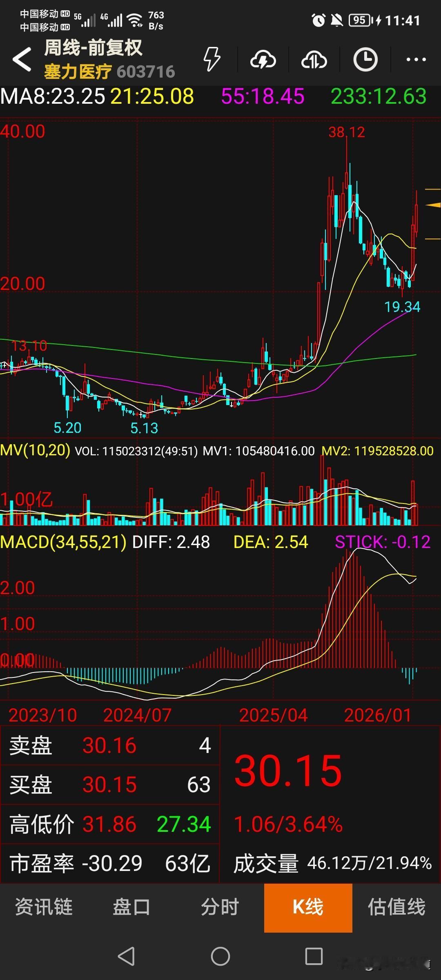Tap the cloud up-down transfer icon

click(x=314, y=60)
